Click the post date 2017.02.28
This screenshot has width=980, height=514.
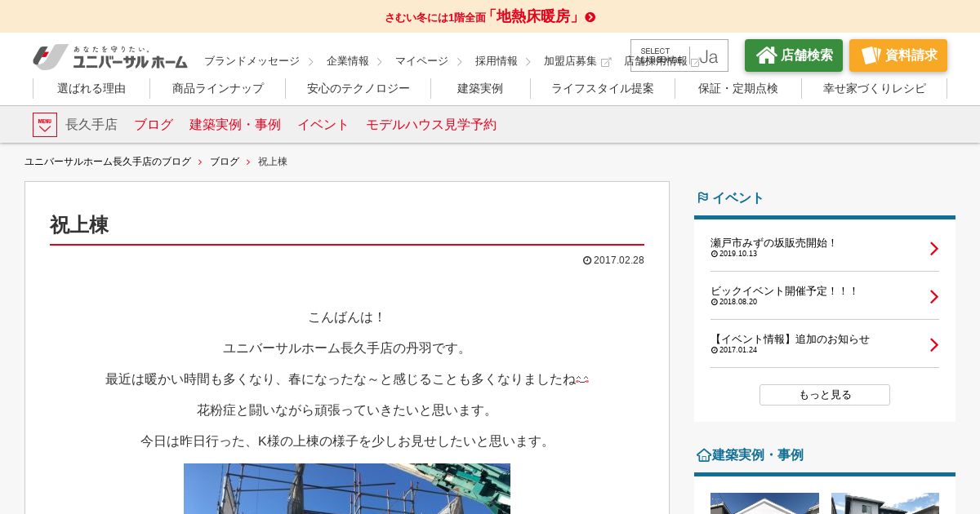tap(613, 260)
